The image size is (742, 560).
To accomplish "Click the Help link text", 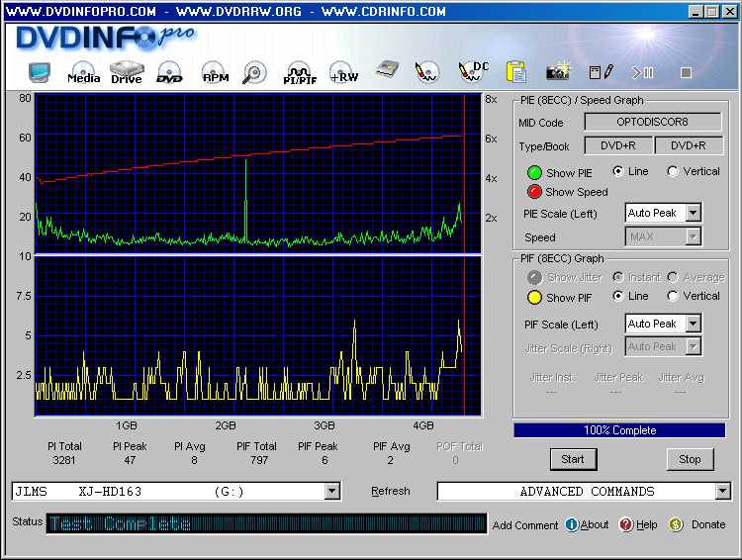I will click(646, 524).
